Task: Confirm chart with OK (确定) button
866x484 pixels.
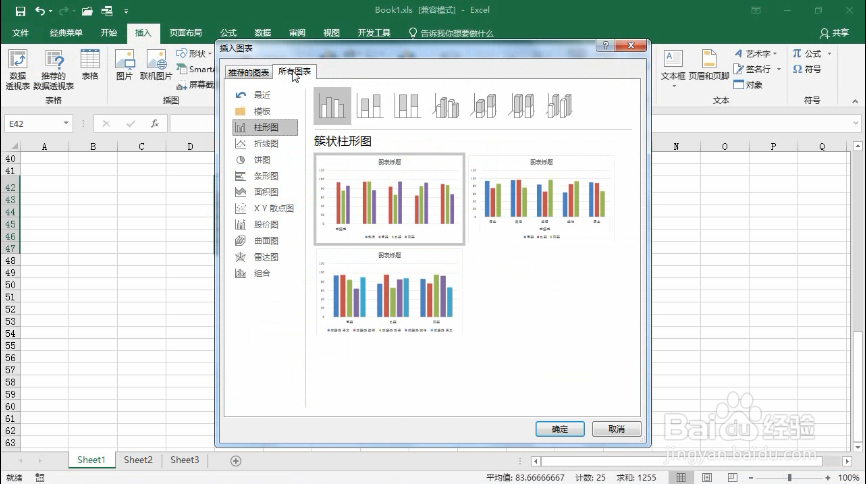Action: click(560, 429)
